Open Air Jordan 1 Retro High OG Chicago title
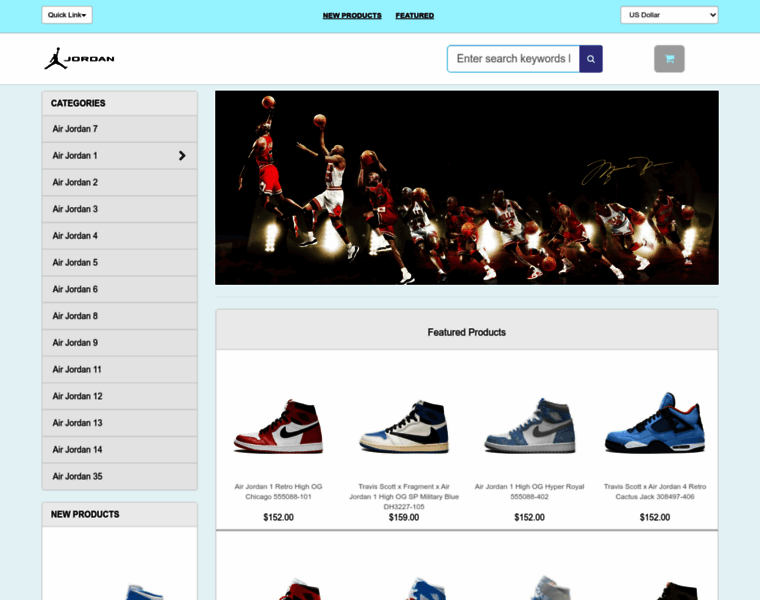Viewport: 760px width, 600px height. pos(278,491)
